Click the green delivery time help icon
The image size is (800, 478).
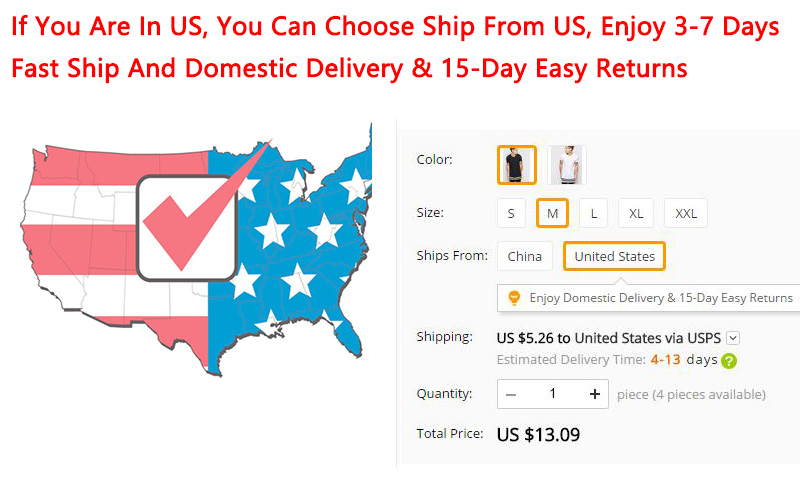coord(729,361)
